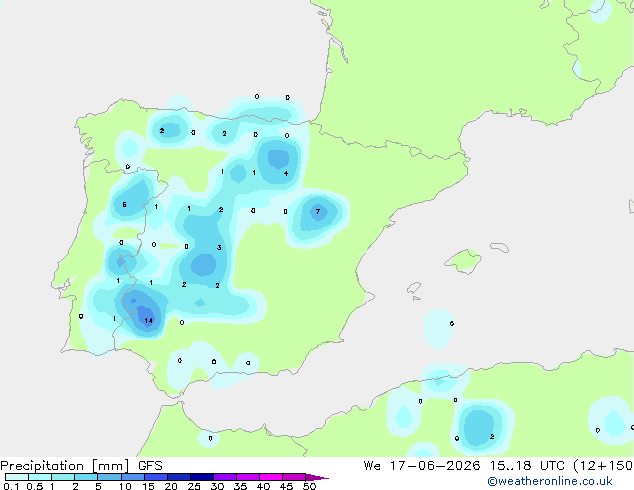Click the legend label "0.5"
This screenshot has width=634, height=490.
click(34, 486)
